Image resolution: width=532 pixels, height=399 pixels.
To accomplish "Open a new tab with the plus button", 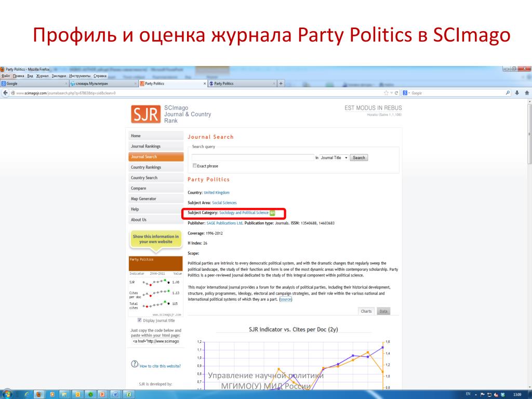I will tap(281, 84).
